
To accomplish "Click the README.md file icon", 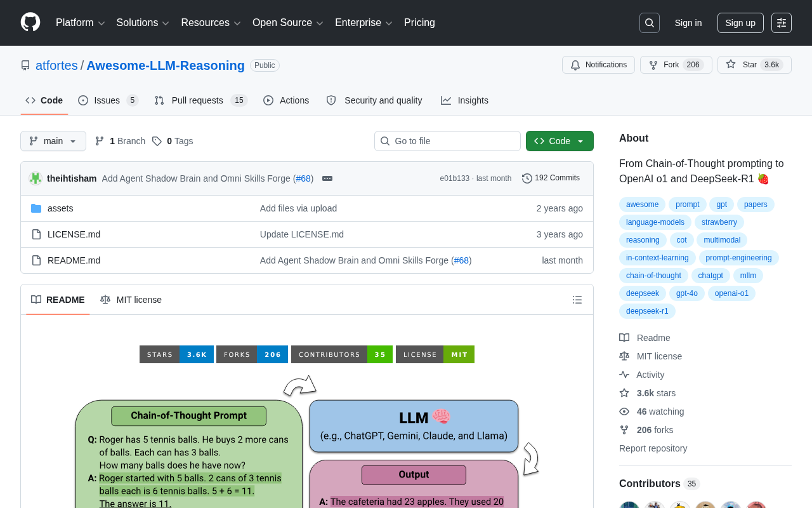I will pyautogui.click(x=36, y=260).
